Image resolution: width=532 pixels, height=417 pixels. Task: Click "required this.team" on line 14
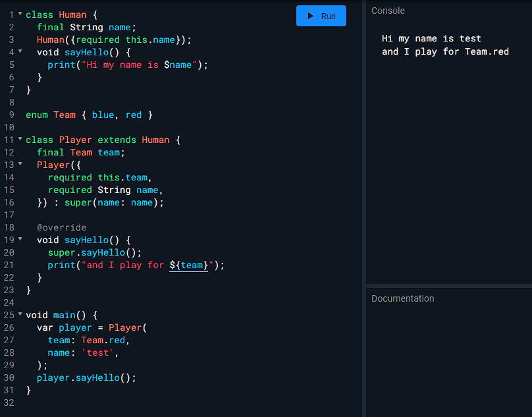pos(97,177)
